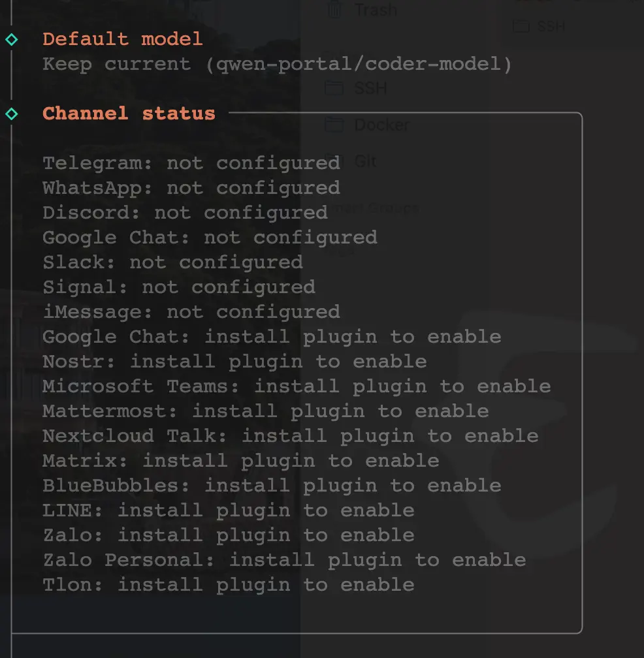Click the iMessage not configured line
Image resolution: width=644 pixels, height=658 pixels.
tap(191, 312)
